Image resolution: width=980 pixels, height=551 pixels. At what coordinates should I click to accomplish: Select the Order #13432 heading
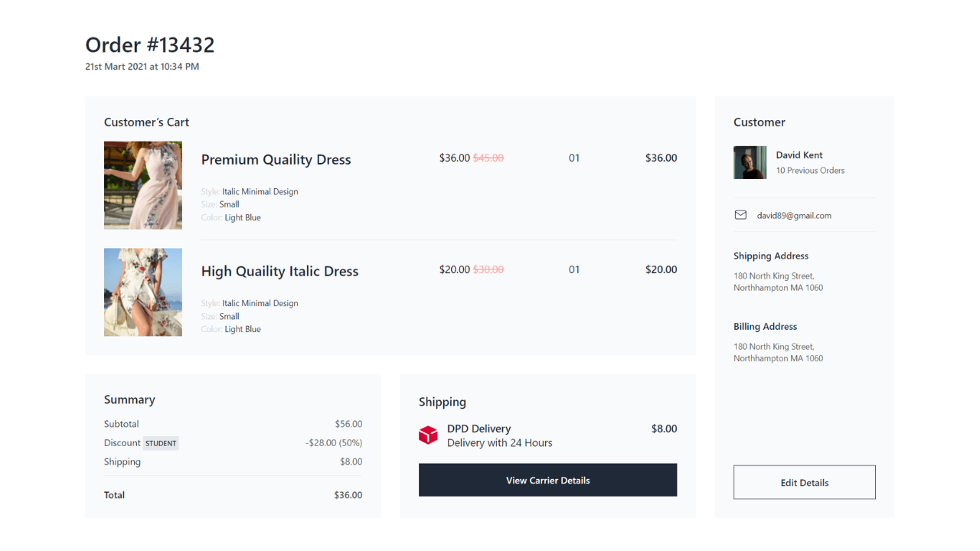(150, 44)
